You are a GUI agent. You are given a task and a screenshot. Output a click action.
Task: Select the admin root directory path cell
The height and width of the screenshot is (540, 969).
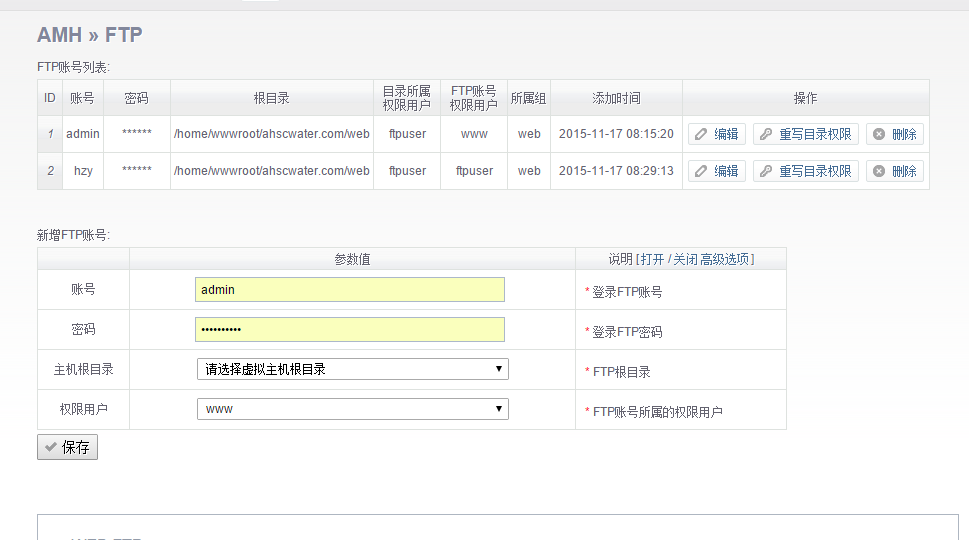[271, 134]
